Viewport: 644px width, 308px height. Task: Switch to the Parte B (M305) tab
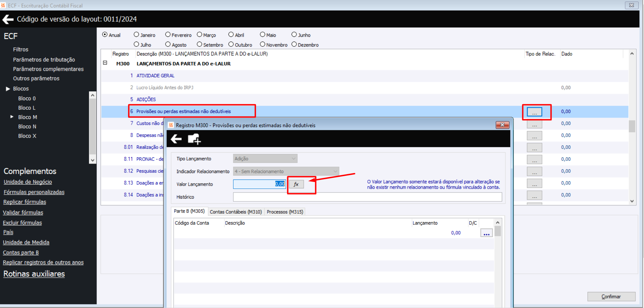(x=189, y=211)
